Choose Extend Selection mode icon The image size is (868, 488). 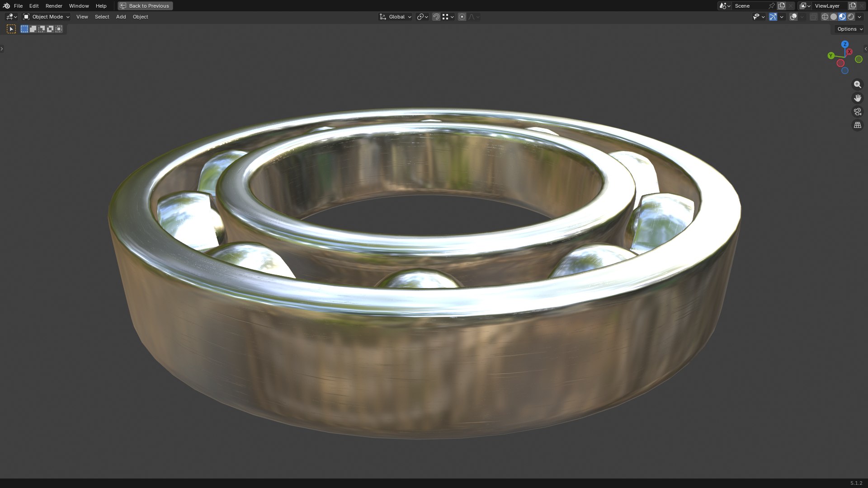pos(33,29)
